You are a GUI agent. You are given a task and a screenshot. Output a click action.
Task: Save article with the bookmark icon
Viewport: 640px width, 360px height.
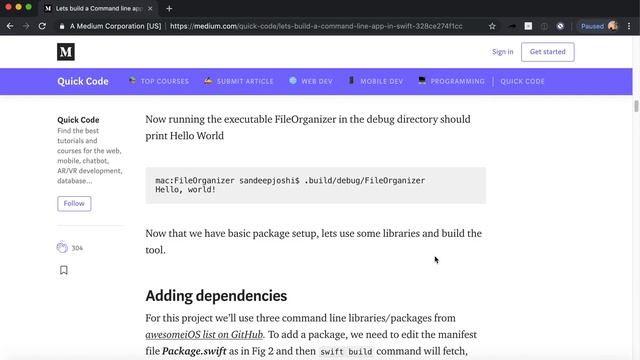(x=64, y=270)
